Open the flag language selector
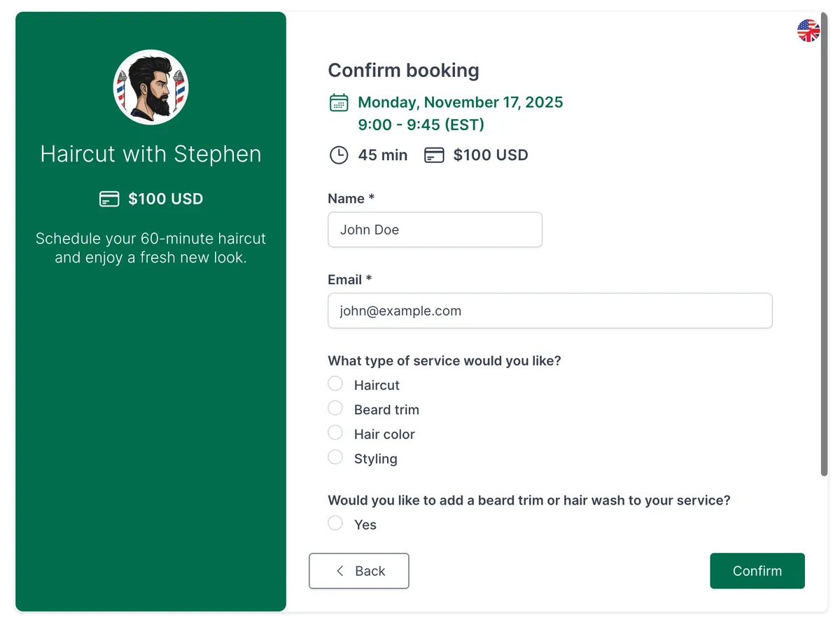The image size is (840, 627). tap(808, 31)
